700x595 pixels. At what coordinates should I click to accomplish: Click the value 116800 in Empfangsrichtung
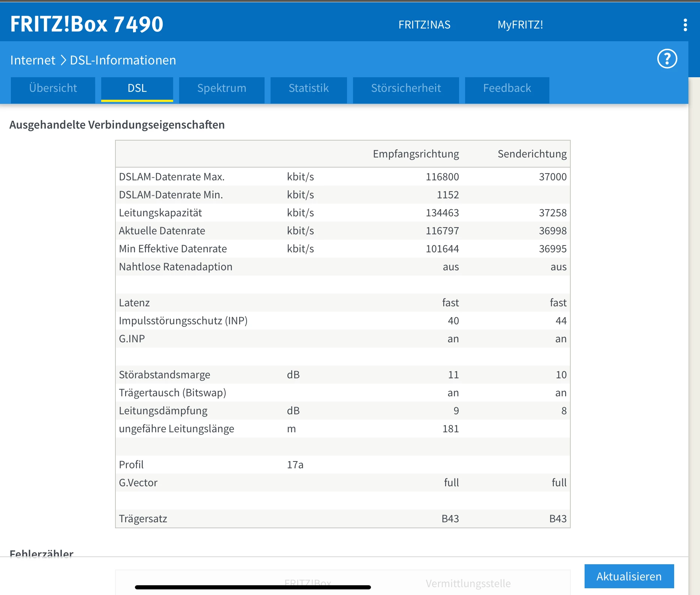tap(442, 177)
